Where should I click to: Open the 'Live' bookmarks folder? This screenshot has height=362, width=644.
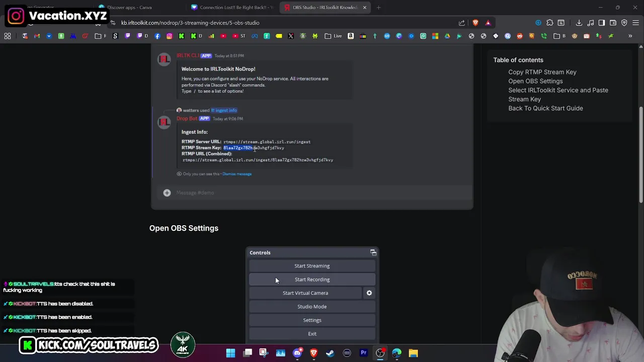333,36
